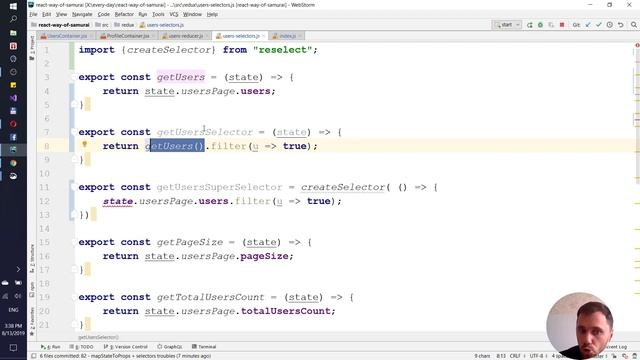The width and height of the screenshot is (640, 360).
Task: Open the GraphQL tool window
Action: pos(170,347)
